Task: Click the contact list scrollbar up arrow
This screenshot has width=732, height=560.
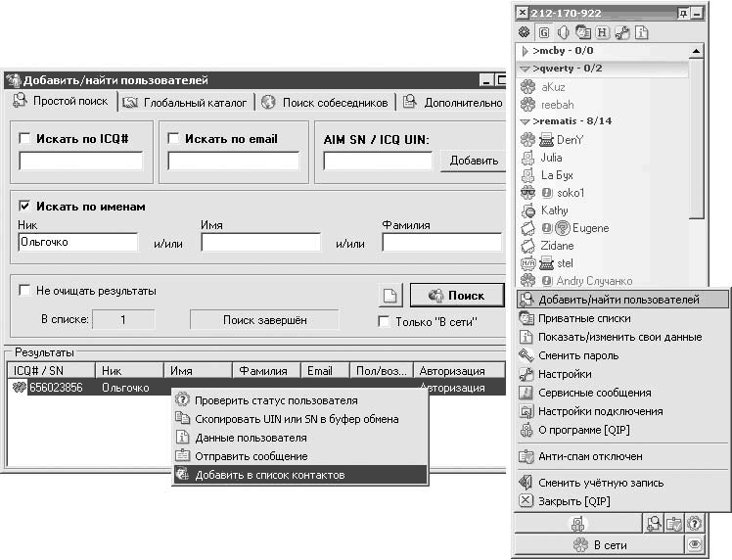Action: [696, 51]
